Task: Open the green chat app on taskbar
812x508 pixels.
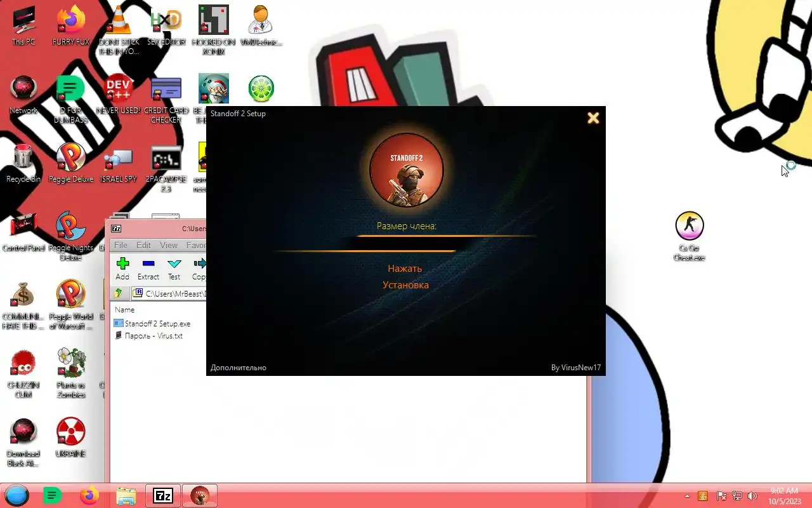Action: pyautogui.click(x=53, y=495)
